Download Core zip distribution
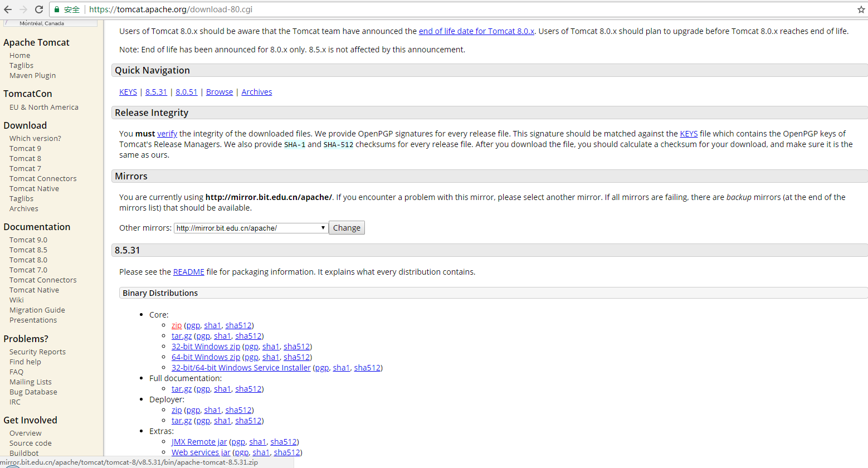 click(x=177, y=325)
